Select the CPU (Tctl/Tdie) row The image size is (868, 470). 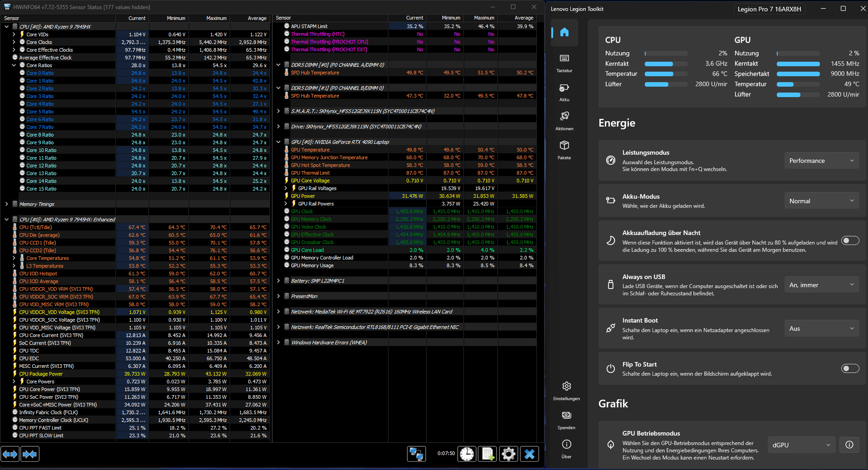coord(135,227)
